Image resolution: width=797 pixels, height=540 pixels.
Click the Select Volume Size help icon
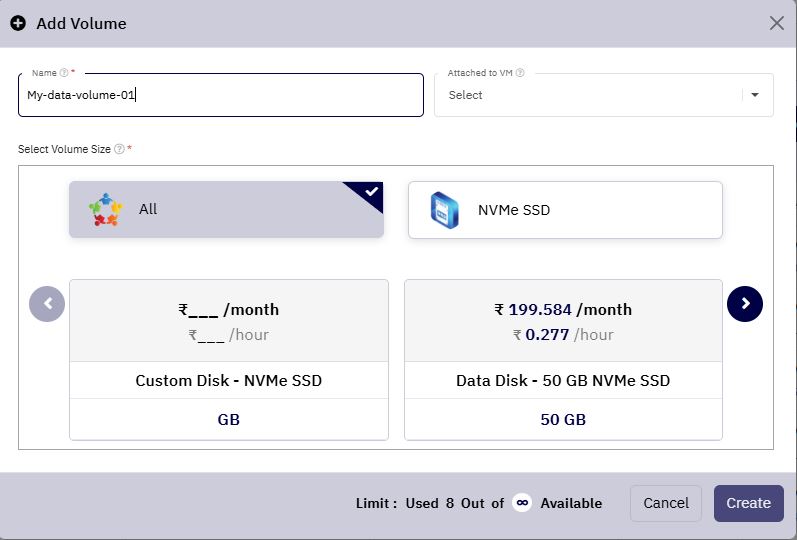tap(119, 149)
